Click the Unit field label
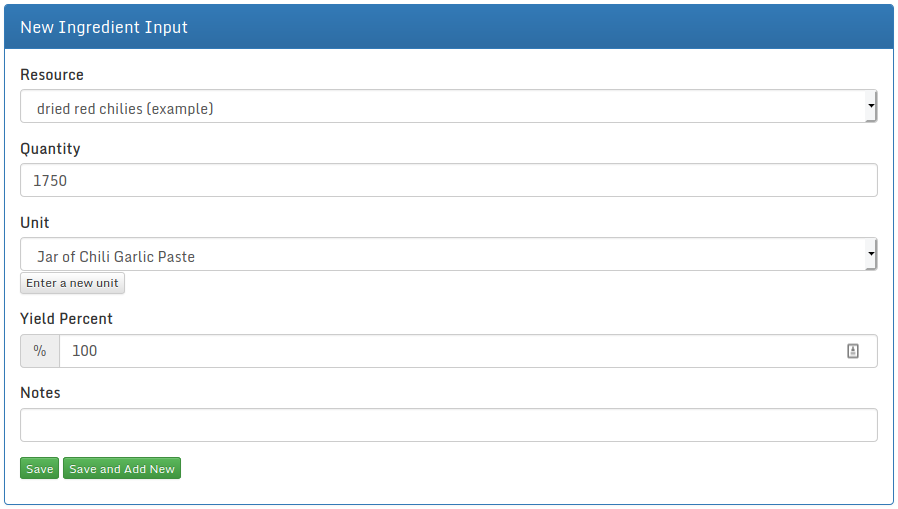Viewport: 898px width, 509px height. [35, 223]
